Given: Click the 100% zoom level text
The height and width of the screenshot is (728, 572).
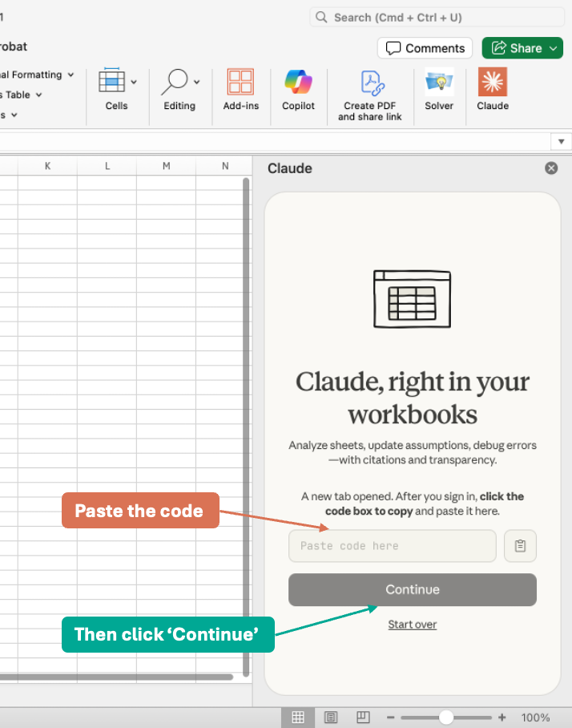Looking at the screenshot, I should point(535,718).
